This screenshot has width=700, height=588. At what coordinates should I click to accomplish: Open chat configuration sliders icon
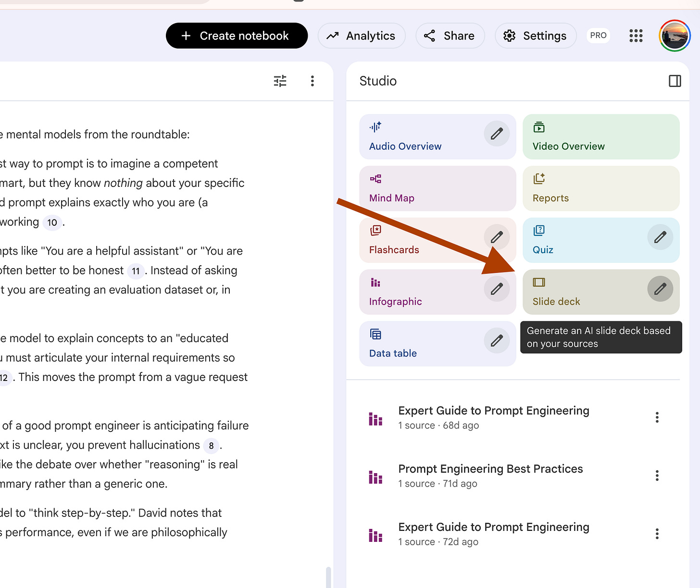[x=280, y=81]
